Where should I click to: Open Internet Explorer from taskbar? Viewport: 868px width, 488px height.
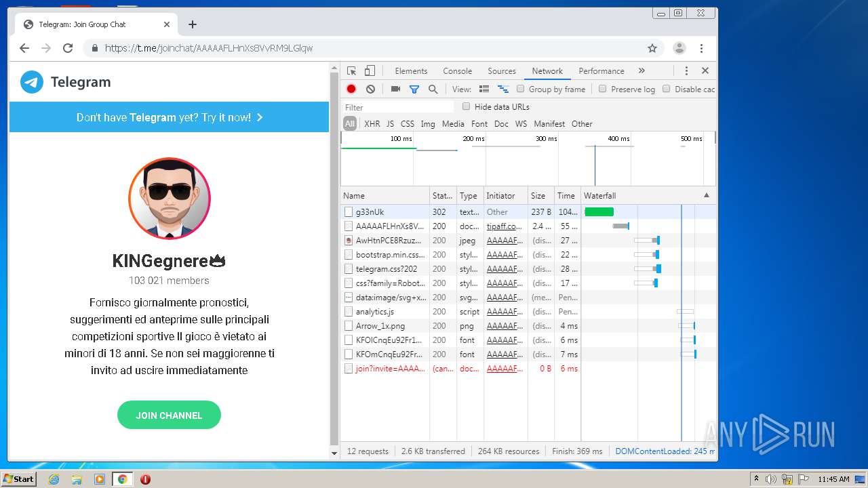(54, 479)
